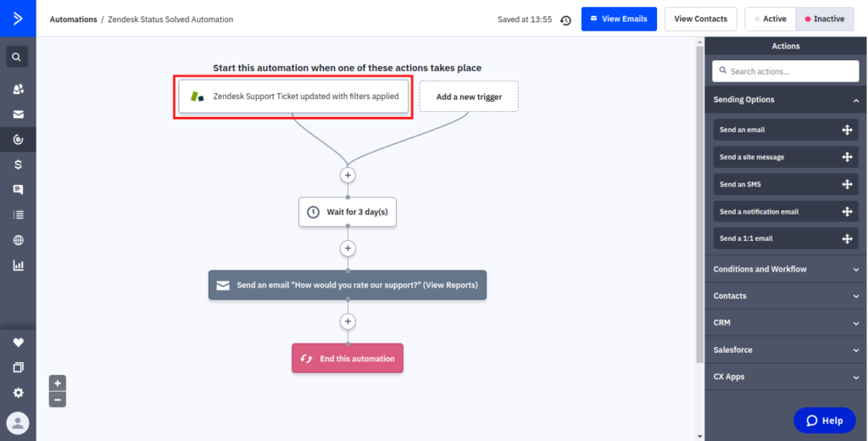The width and height of the screenshot is (868, 441).
Task: Open the settings gear icon
Action: pos(18,393)
